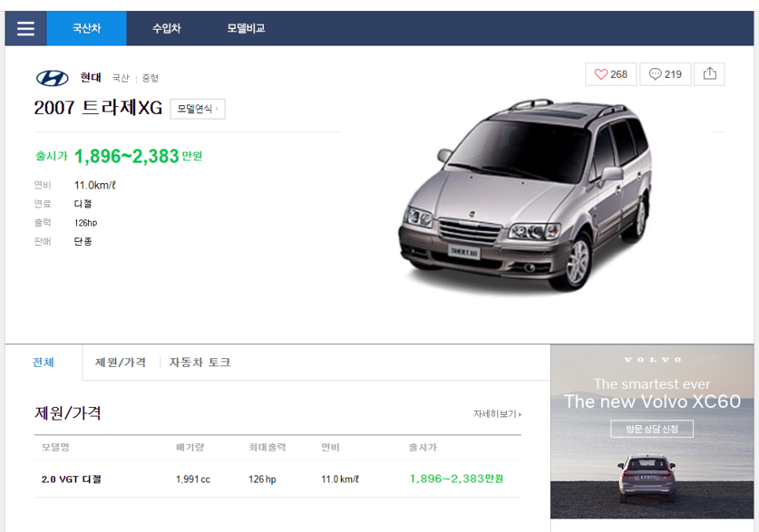Expand the 모델연식 dropdown

197,109
